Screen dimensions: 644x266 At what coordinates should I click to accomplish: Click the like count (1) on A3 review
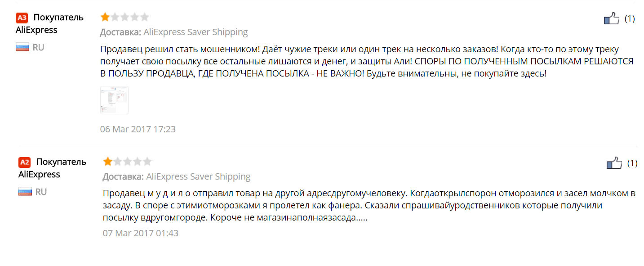[x=630, y=18]
